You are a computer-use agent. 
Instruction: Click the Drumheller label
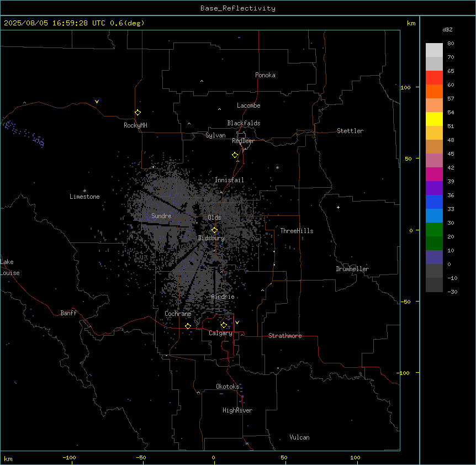pyautogui.click(x=352, y=269)
